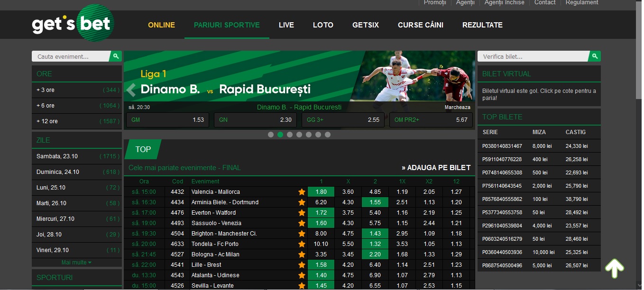Open the Regulament link

pos(582,3)
